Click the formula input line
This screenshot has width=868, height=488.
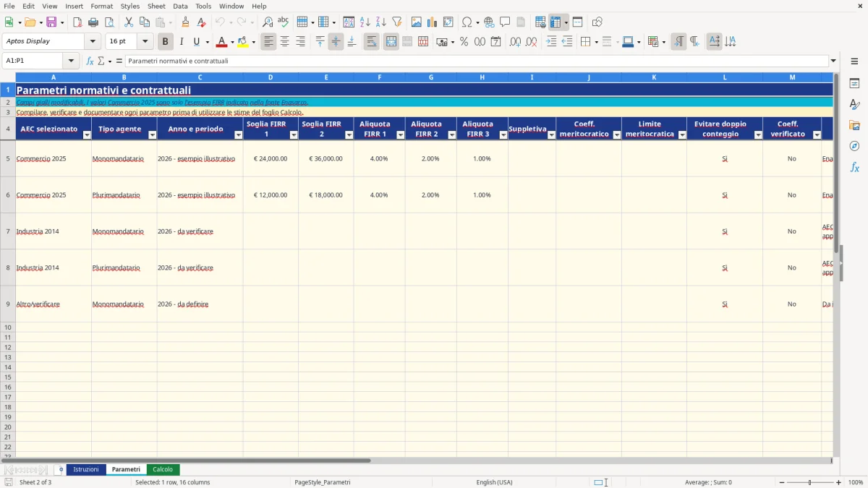click(x=477, y=61)
